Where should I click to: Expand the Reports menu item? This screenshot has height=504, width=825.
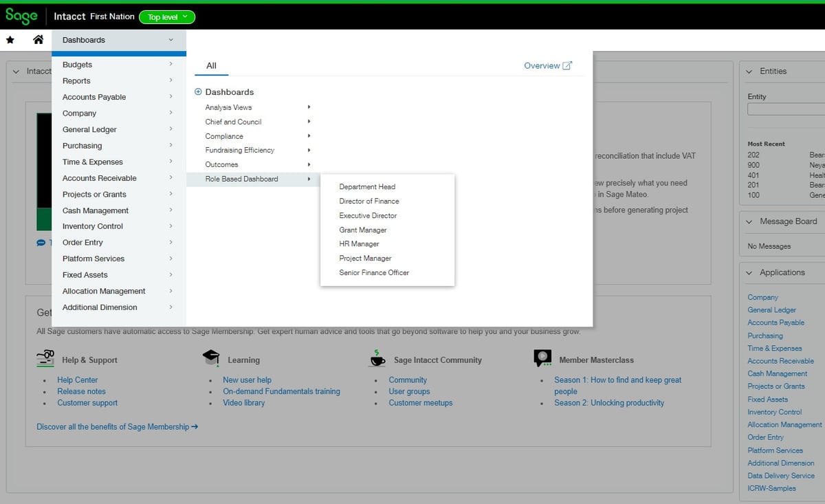tap(76, 80)
